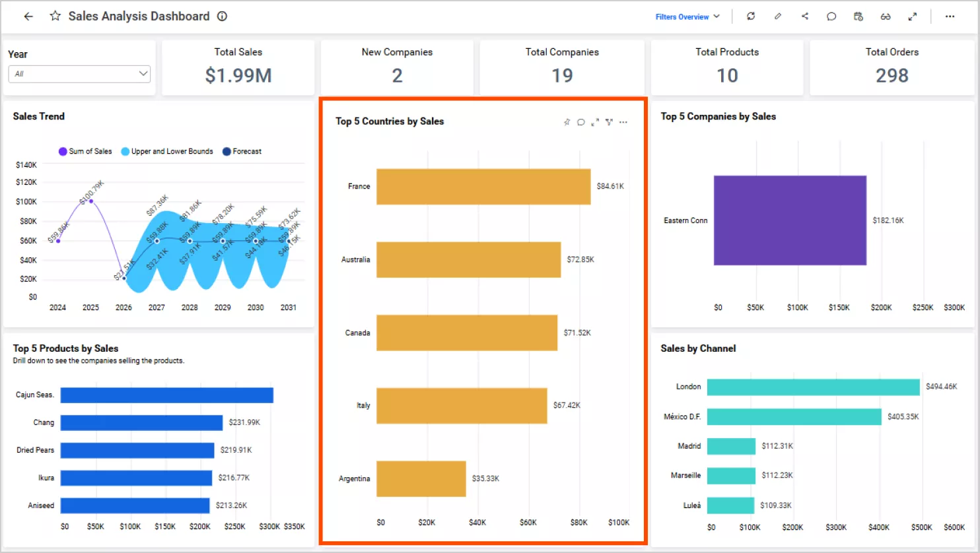Click the $35.33K Argentina value label
Image resolution: width=980 pixels, height=553 pixels.
[485, 478]
